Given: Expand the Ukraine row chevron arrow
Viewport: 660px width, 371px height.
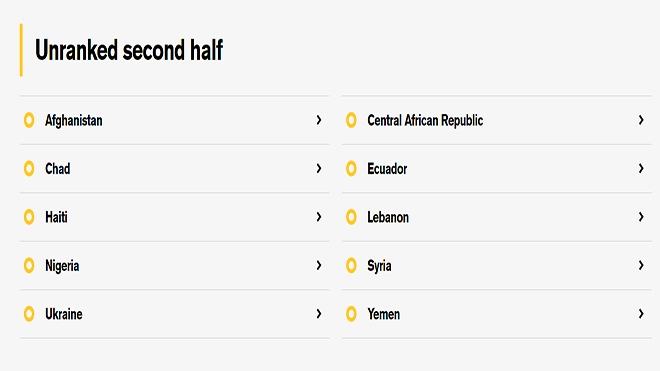Looking at the screenshot, I should pos(319,314).
